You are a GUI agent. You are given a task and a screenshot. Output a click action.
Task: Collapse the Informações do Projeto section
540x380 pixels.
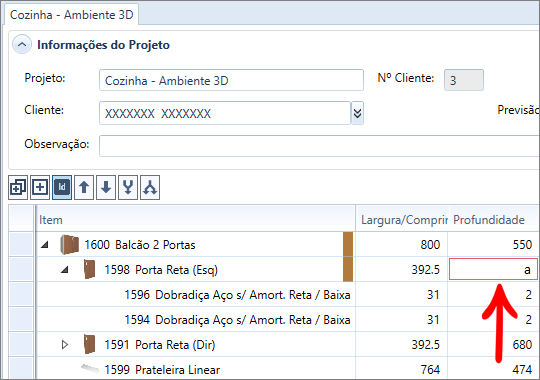point(22,45)
